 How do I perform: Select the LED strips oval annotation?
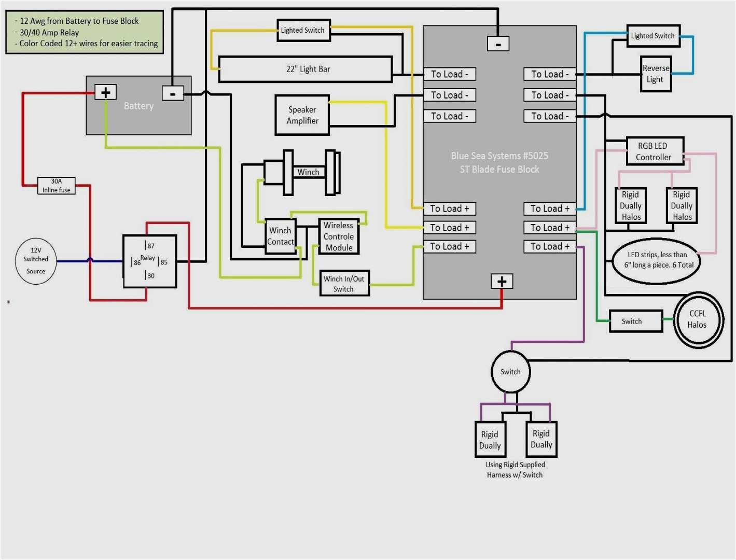[x=656, y=260]
